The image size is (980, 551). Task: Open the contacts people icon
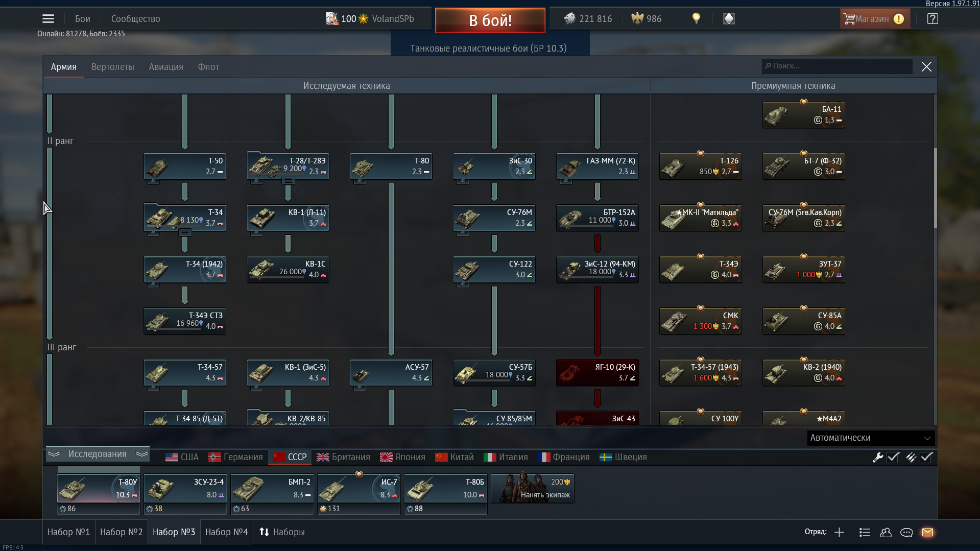pos(886,533)
